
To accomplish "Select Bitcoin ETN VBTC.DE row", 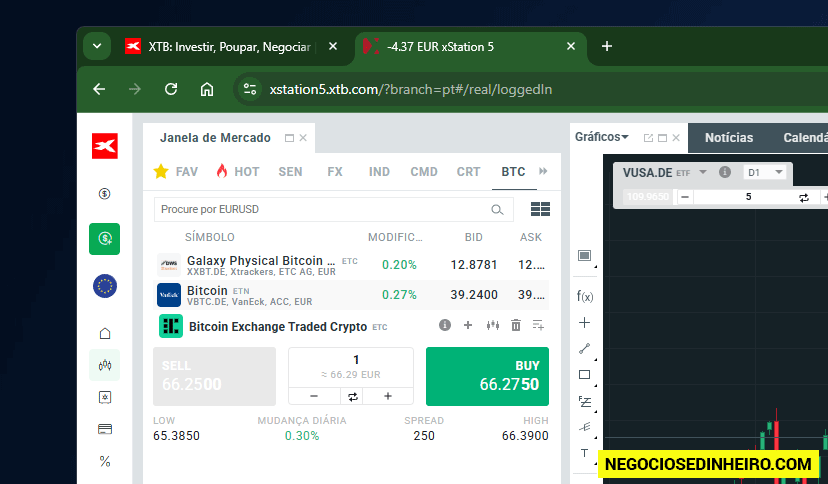I will 351,295.
